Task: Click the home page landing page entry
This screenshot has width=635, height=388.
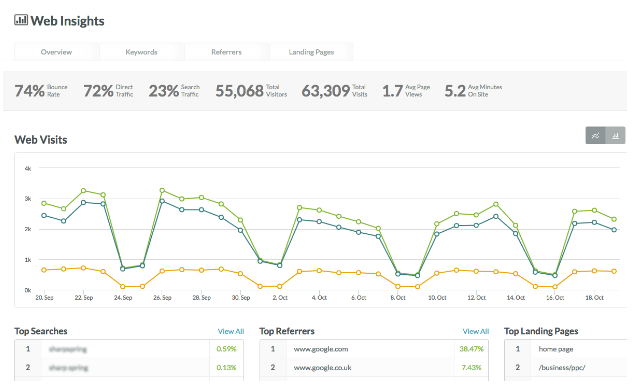Action: (x=556, y=349)
